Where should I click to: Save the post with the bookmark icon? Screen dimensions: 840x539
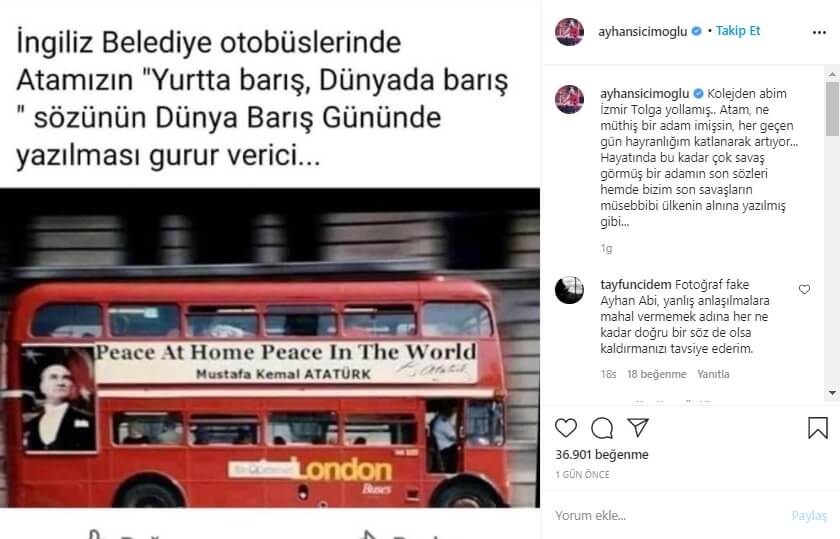(x=818, y=428)
